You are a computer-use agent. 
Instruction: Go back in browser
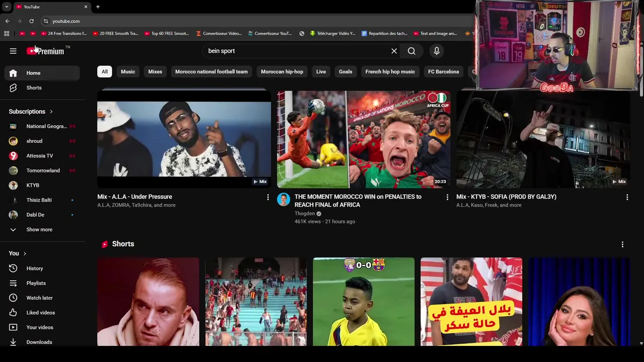click(x=7, y=21)
